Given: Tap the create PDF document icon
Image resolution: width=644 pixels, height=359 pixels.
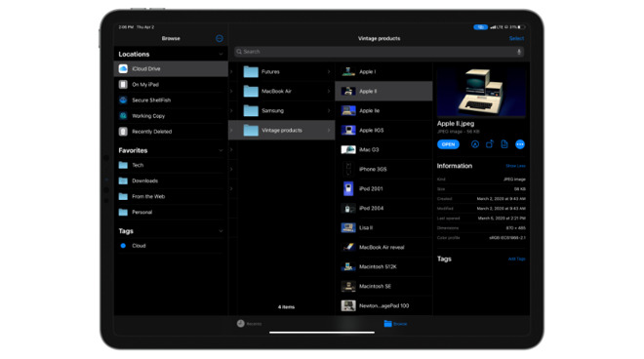Looking at the screenshot, I should pos(504,143).
